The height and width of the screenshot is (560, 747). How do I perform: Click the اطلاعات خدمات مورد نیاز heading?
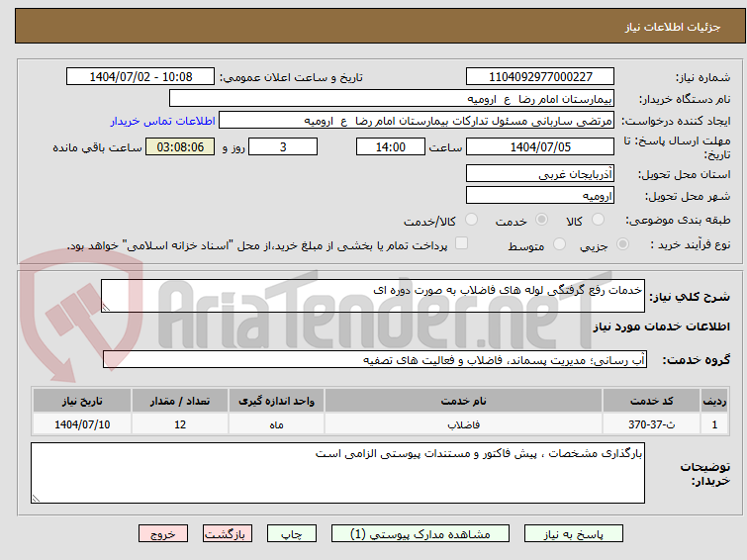click(661, 327)
